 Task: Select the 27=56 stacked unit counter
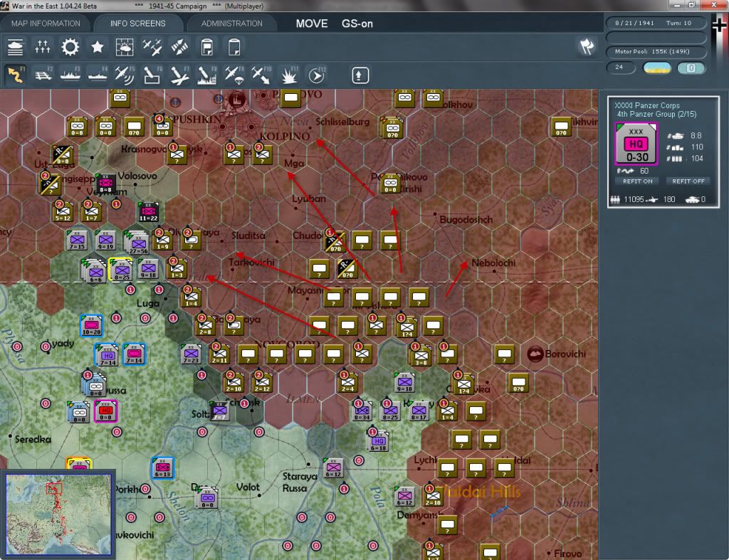tap(137, 242)
